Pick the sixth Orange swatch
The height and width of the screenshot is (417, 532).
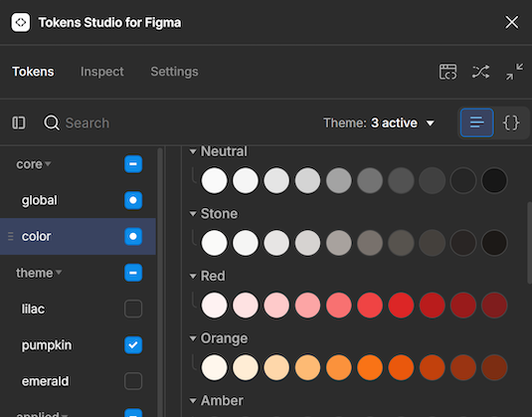coord(370,367)
